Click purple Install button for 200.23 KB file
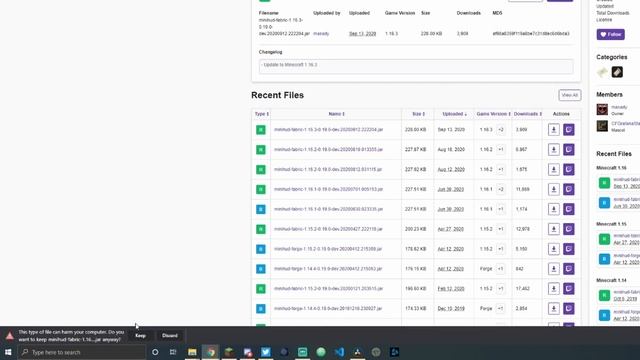 click(x=569, y=229)
